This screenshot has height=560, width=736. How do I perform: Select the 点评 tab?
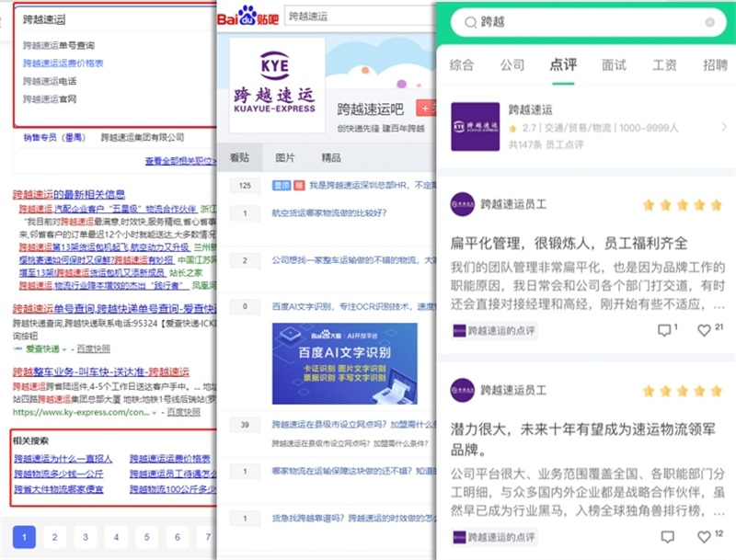tap(563, 64)
